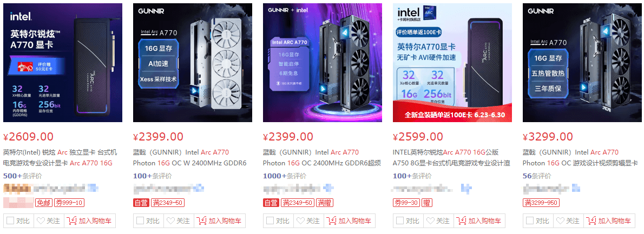
Task: Click the 券999-10 coupon tag
Action: point(69,203)
